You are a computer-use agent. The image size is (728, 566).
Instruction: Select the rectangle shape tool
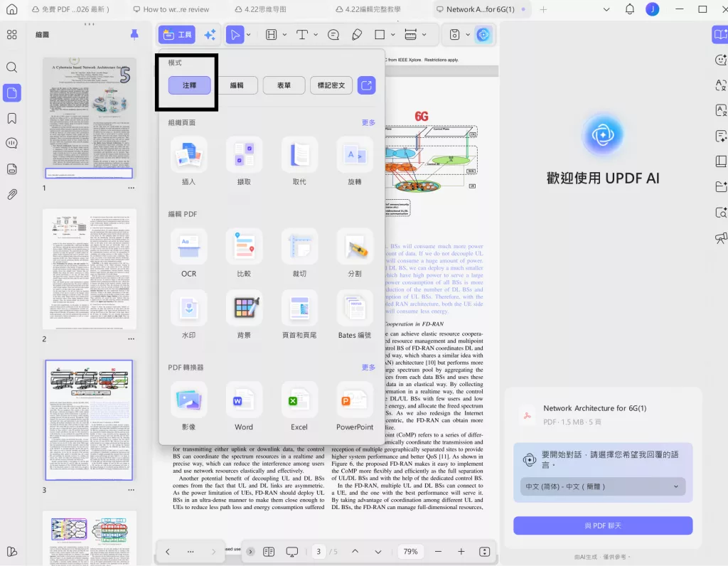click(x=380, y=35)
